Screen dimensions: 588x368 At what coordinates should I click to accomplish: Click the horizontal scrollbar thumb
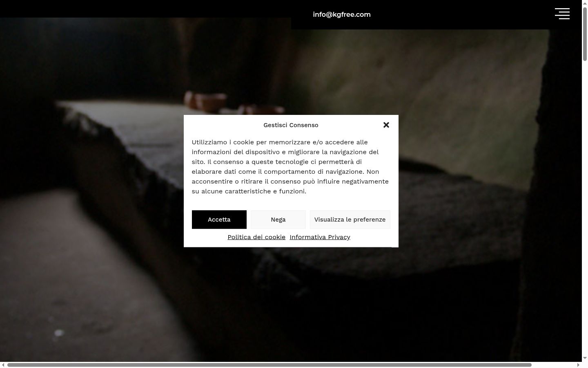click(269, 365)
